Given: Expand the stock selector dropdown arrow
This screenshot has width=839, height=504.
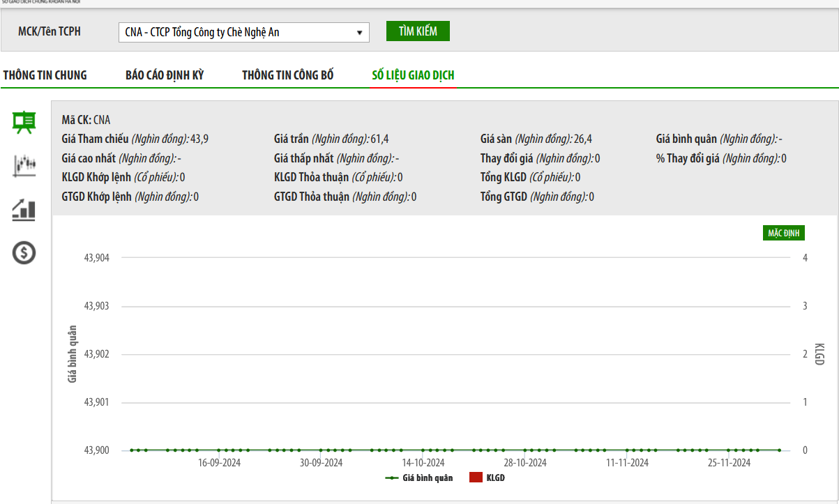Looking at the screenshot, I should coord(359,32).
